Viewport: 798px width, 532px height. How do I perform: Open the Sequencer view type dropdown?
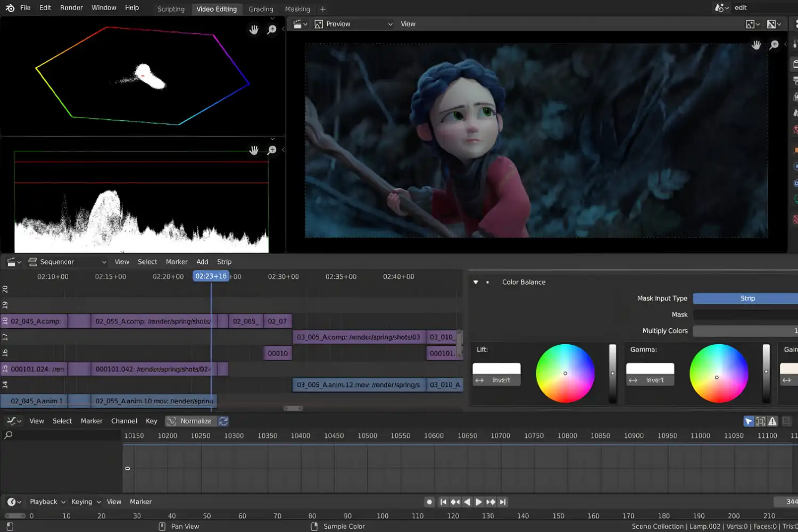[68, 262]
